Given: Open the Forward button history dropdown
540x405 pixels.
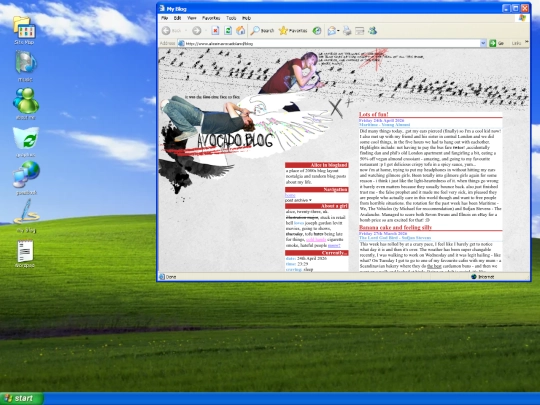Looking at the screenshot, I should [205, 31].
